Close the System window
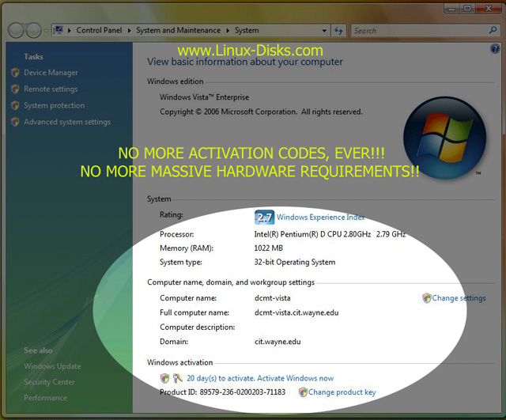The width and height of the screenshot is (506, 420). tap(489, 9)
